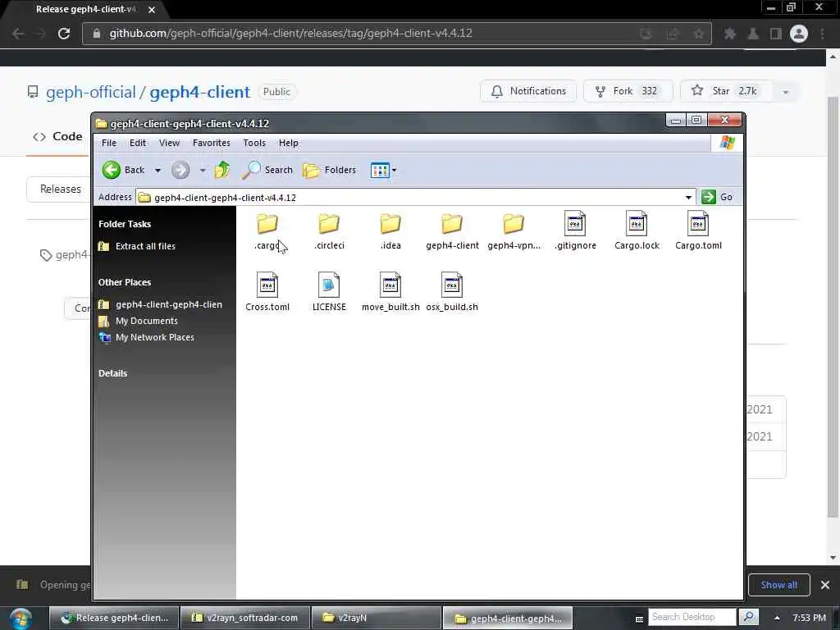Open the Views icon menu
This screenshot has height=630, width=840.
[379, 171]
